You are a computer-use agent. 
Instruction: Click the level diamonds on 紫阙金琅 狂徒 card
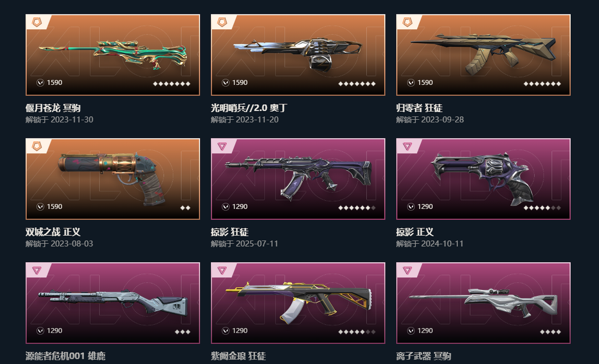click(357, 332)
